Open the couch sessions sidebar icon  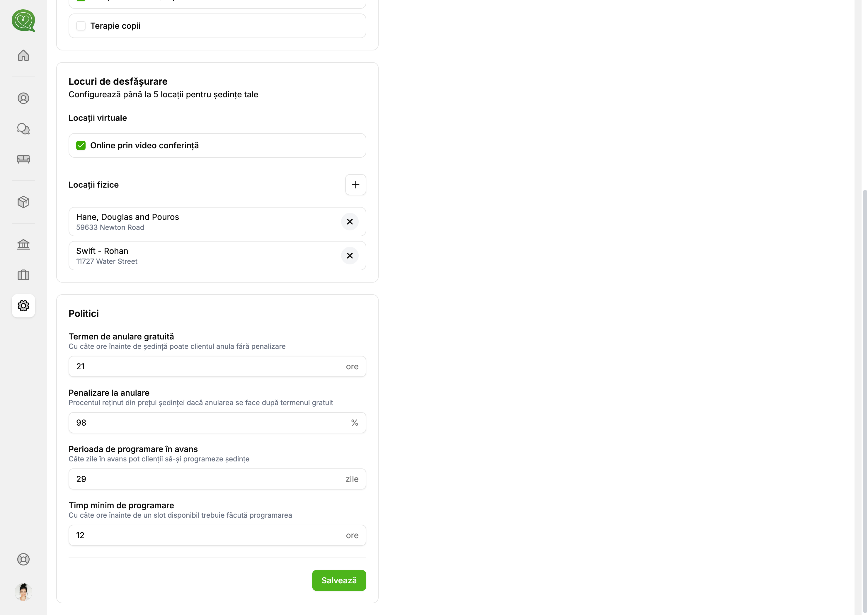23,159
